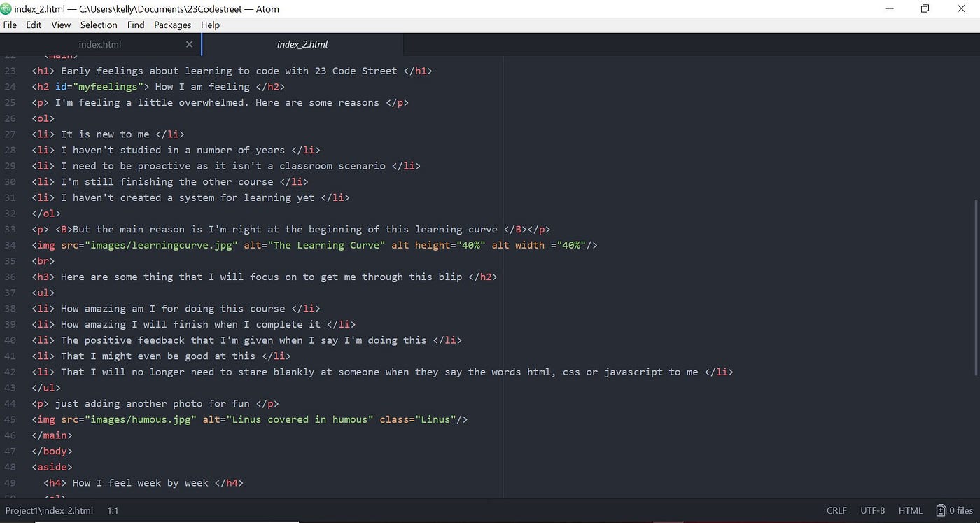Open the HTML grammar selector
Screen dimensions: 980x523
pyautogui.click(x=911, y=510)
